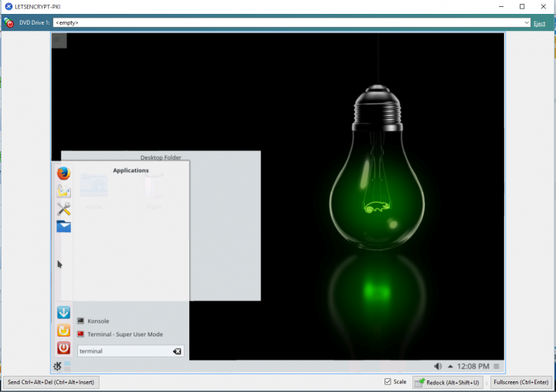Click the file manager icon below Firefox

point(63,191)
